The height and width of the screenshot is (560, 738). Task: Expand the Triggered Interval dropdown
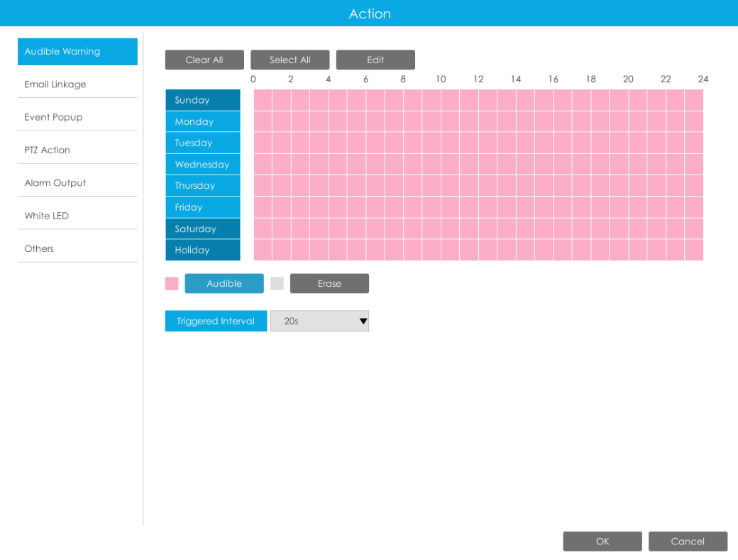click(319, 321)
